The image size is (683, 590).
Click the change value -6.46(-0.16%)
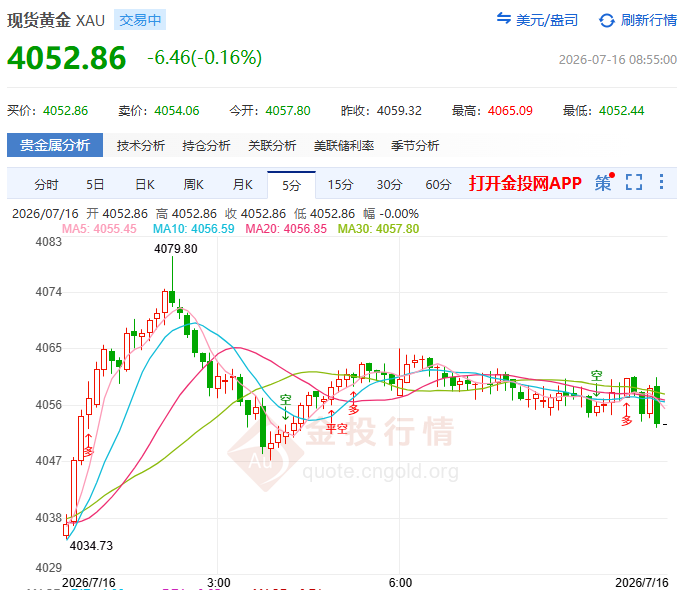click(204, 58)
